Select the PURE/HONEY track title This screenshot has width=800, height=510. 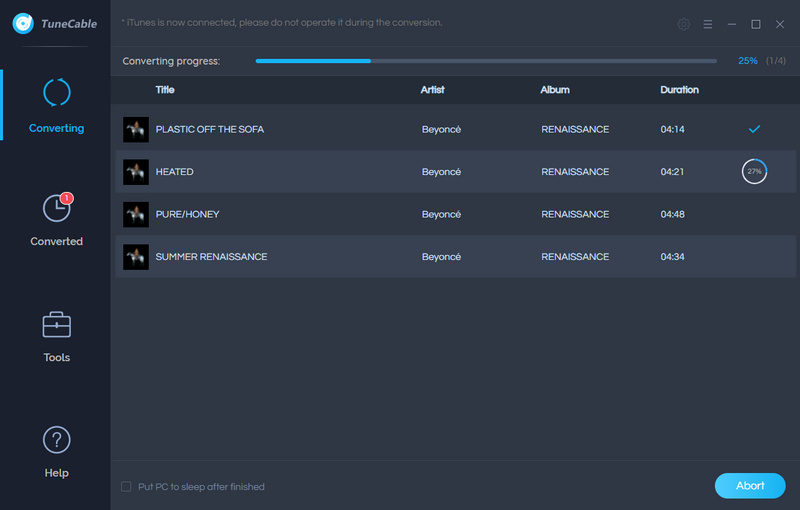(187, 214)
